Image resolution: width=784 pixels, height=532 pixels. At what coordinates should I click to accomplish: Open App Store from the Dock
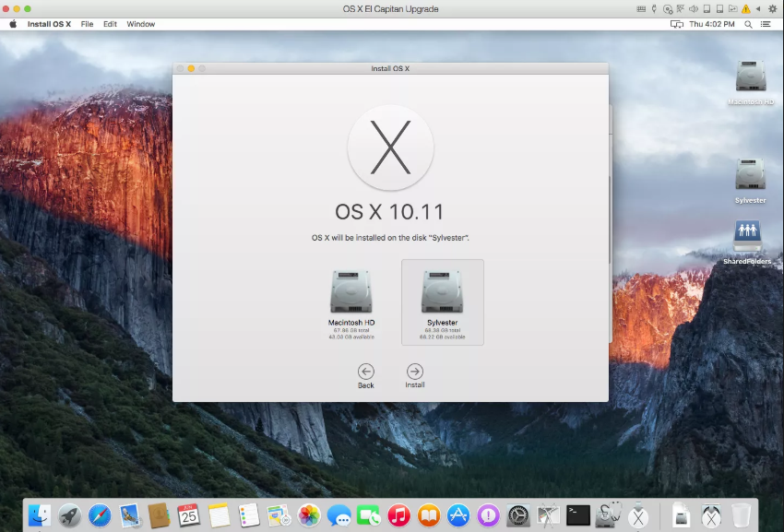point(458,515)
